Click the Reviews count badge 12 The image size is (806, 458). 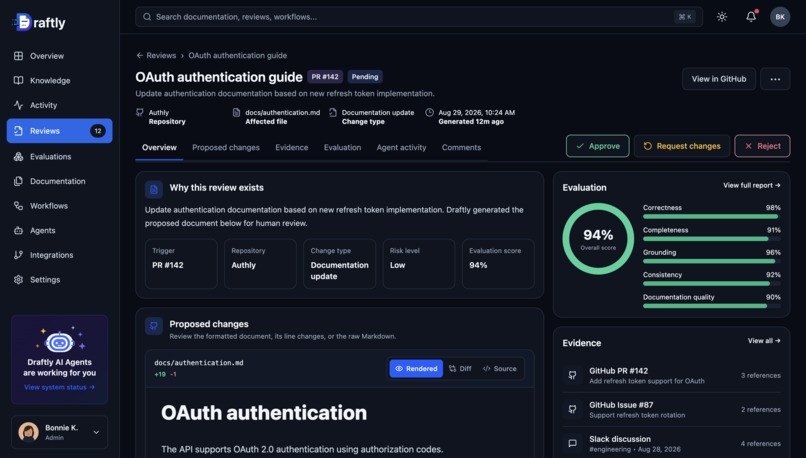coord(98,131)
